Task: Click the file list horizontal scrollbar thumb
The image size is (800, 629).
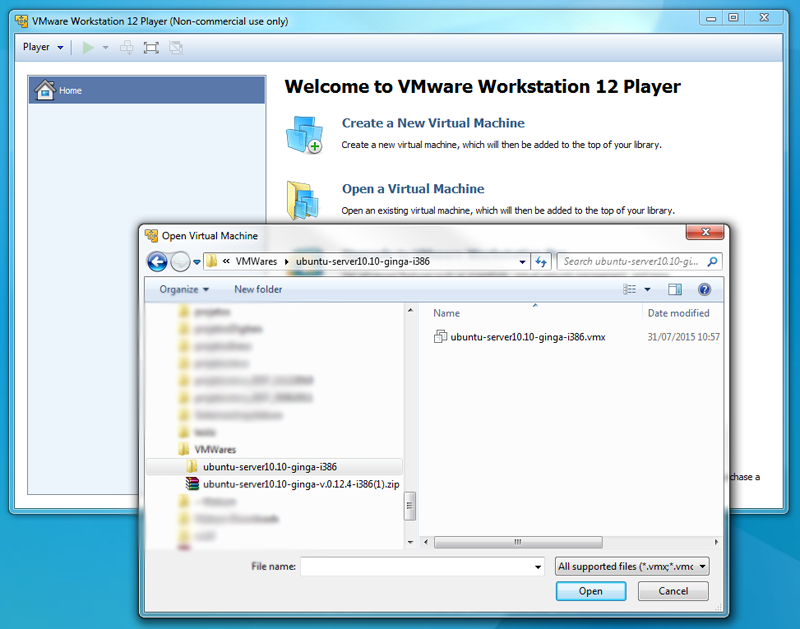Action: tap(518, 542)
